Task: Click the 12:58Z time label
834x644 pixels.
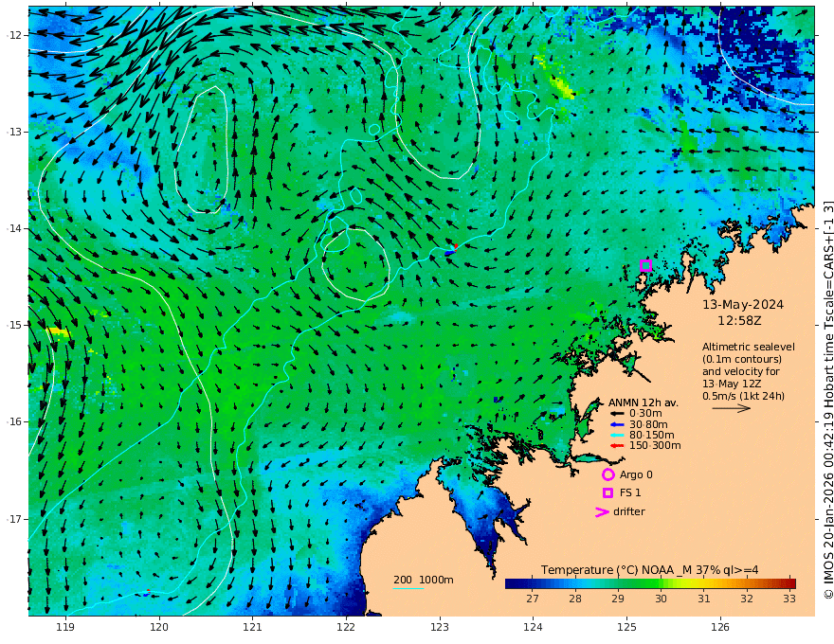Action: click(x=739, y=321)
